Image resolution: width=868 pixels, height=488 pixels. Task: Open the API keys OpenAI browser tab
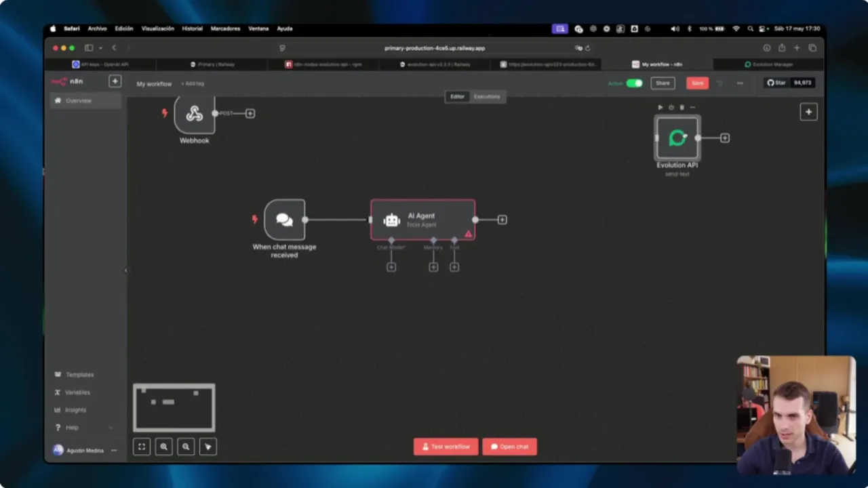(100, 64)
